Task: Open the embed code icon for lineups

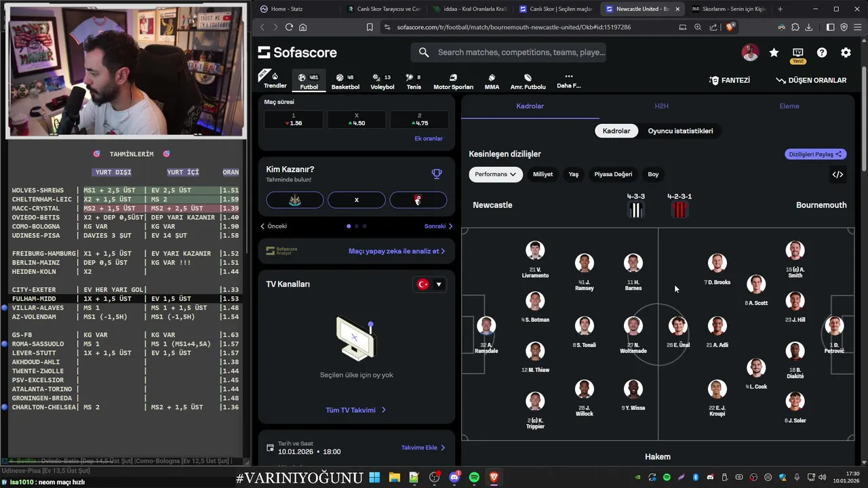Action: coord(837,174)
